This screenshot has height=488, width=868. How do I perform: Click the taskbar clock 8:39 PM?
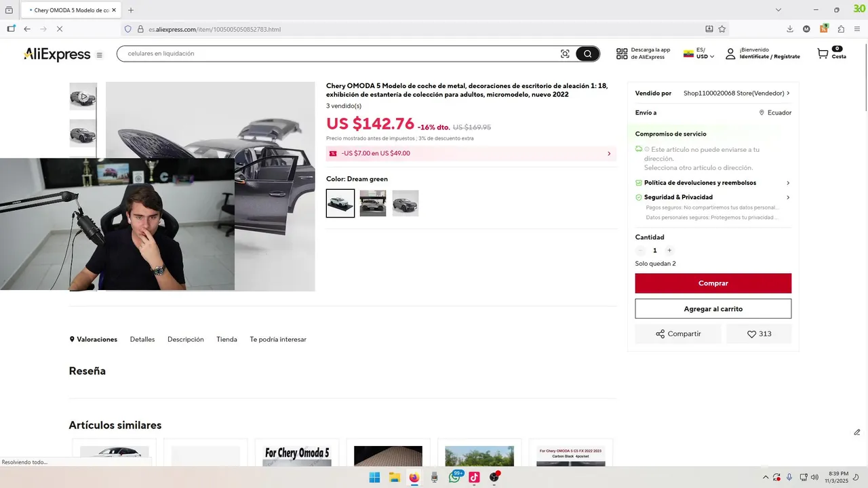(x=838, y=477)
